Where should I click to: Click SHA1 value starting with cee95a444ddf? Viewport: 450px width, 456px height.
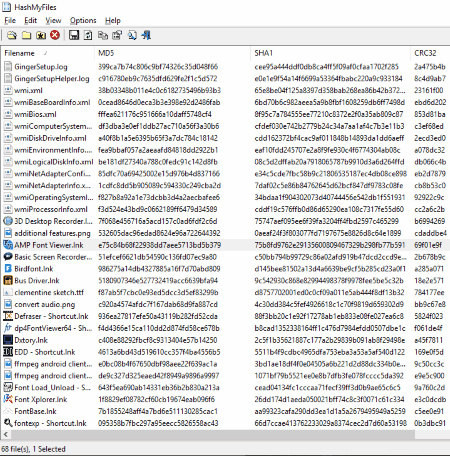pyautogui.click(x=326, y=67)
